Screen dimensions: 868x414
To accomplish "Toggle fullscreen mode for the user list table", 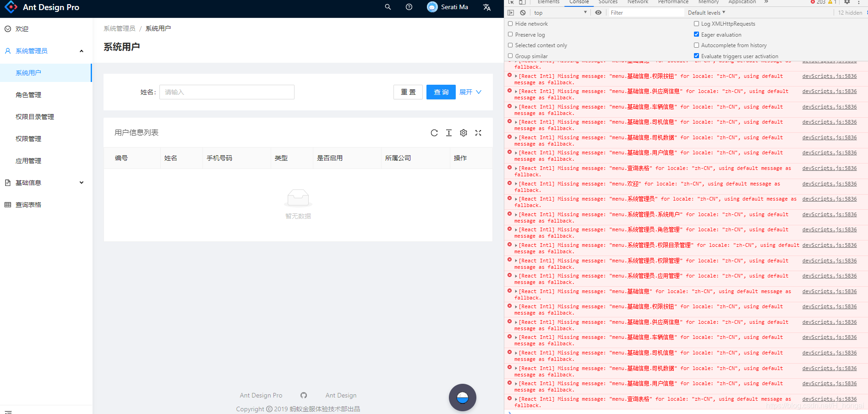I will (x=478, y=132).
